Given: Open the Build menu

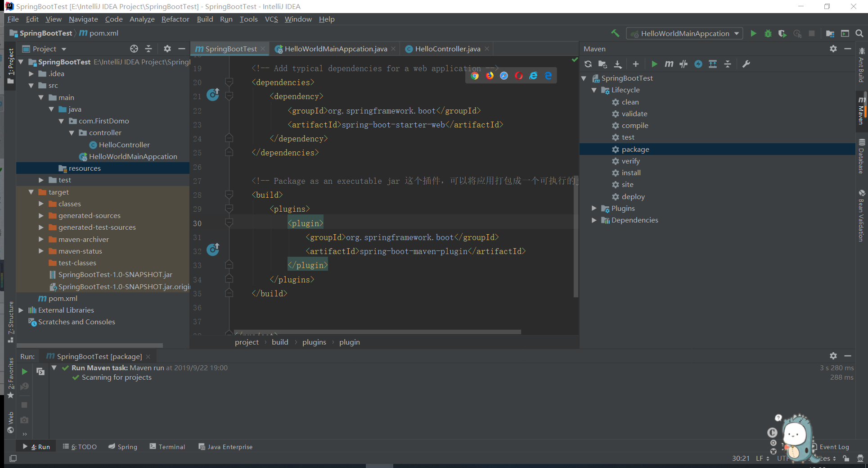Looking at the screenshot, I should [x=205, y=19].
